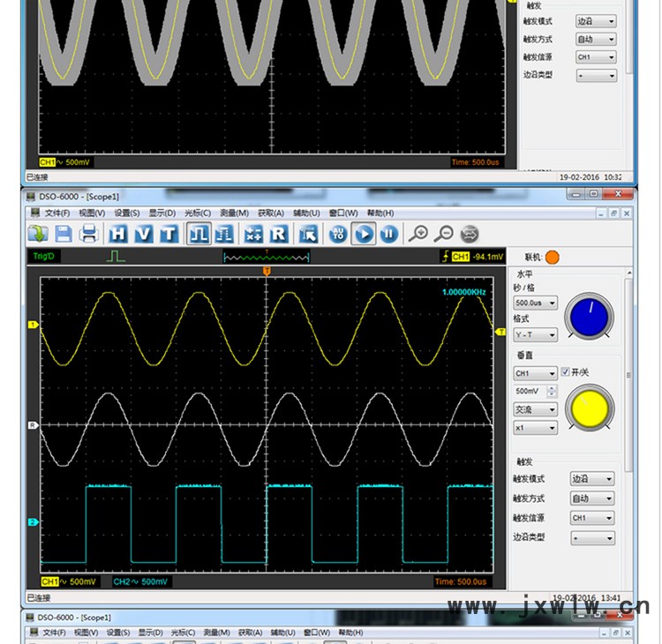The height and width of the screenshot is (644, 662).
Task: Click the save floppy disk toolbar icon
Action: (64, 234)
